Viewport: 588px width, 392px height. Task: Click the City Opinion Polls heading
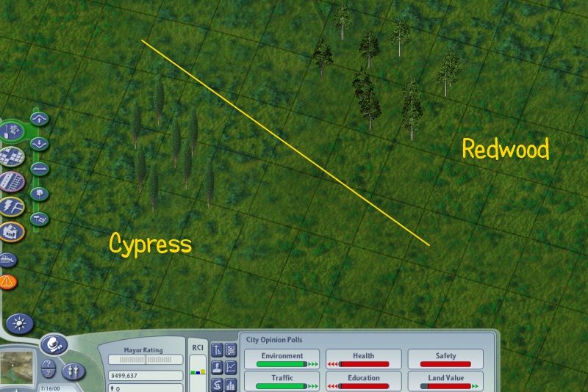click(x=274, y=340)
